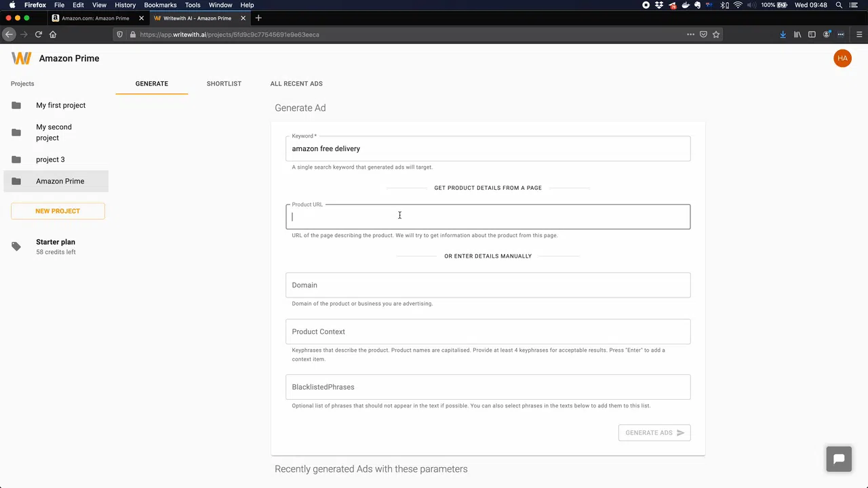Open the Firefox library icon
The image size is (868, 488).
pos(797,35)
